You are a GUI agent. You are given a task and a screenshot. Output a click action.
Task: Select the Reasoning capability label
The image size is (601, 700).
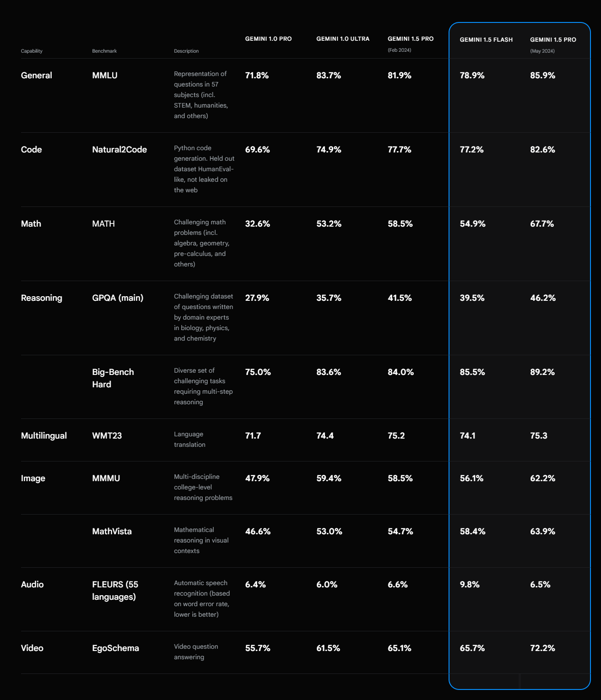pyautogui.click(x=42, y=298)
